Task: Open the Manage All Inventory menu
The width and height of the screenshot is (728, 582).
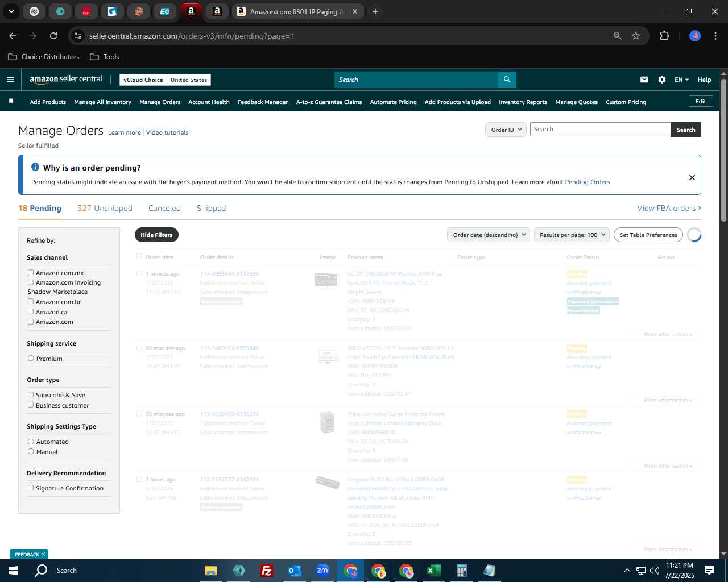Action: click(102, 102)
